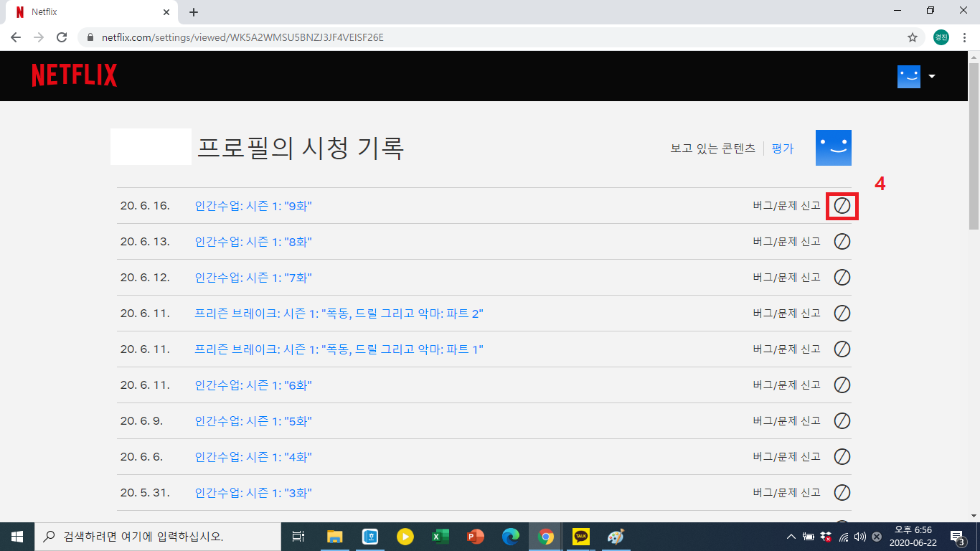
Task: Open 인간수업 시즌 1 7화 link
Action: (x=253, y=278)
